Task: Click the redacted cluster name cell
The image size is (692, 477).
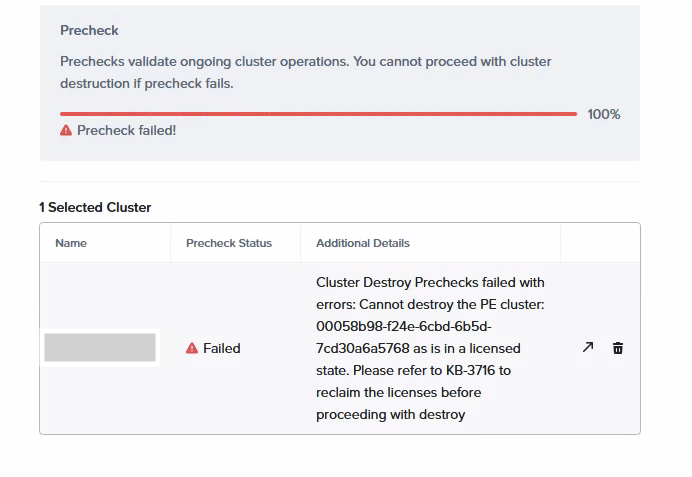Action: click(100, 347)
